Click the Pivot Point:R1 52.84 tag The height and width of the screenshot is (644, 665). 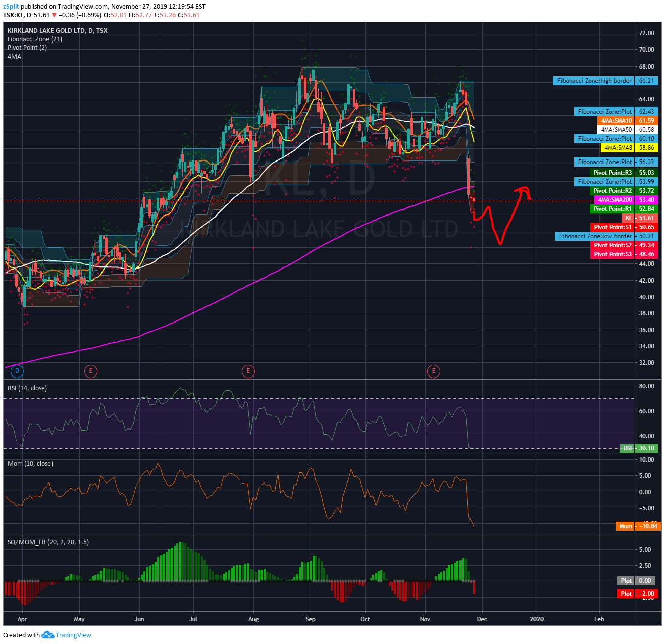point(624,209)
